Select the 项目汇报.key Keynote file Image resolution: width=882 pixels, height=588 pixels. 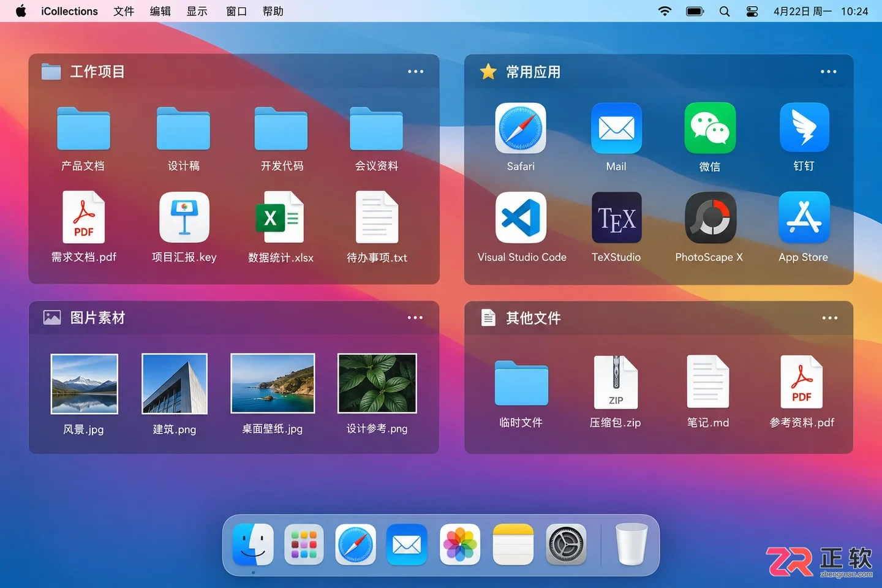[184, 217]
